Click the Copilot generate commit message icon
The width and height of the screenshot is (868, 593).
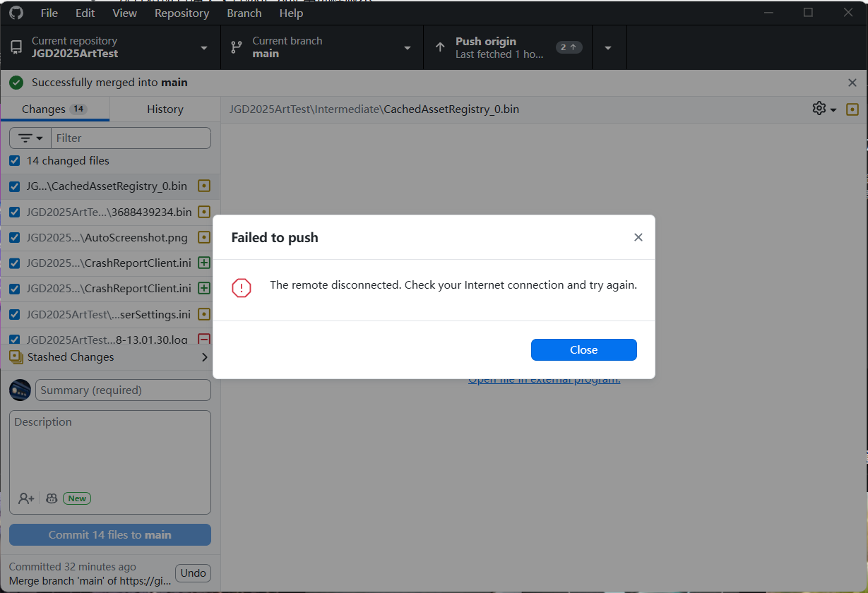[x=52, y=498]
